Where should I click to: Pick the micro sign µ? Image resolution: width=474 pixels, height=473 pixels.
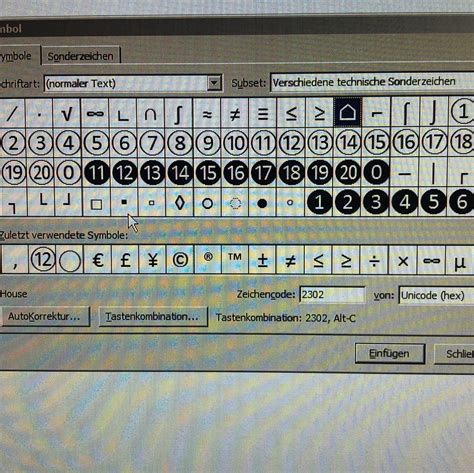pos(460,261)
